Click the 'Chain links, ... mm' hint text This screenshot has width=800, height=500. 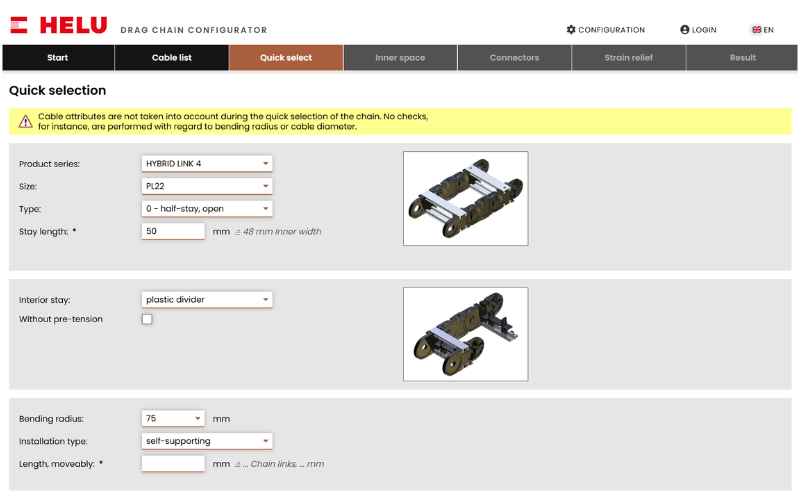287,464
